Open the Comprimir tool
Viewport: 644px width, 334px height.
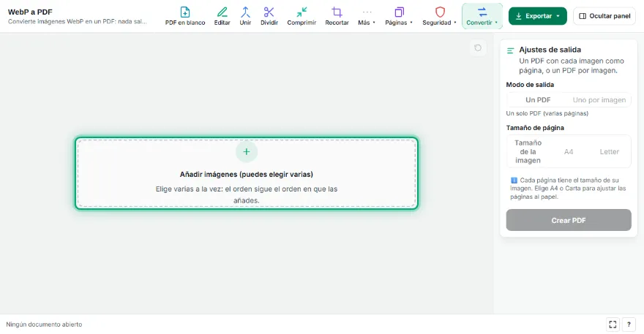click(302, 16)
